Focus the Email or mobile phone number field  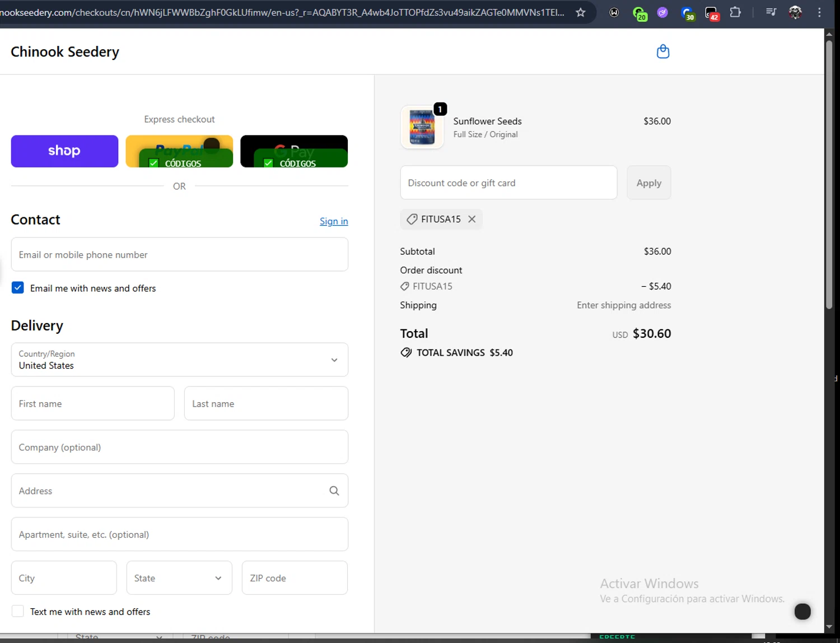pos(179,254)
